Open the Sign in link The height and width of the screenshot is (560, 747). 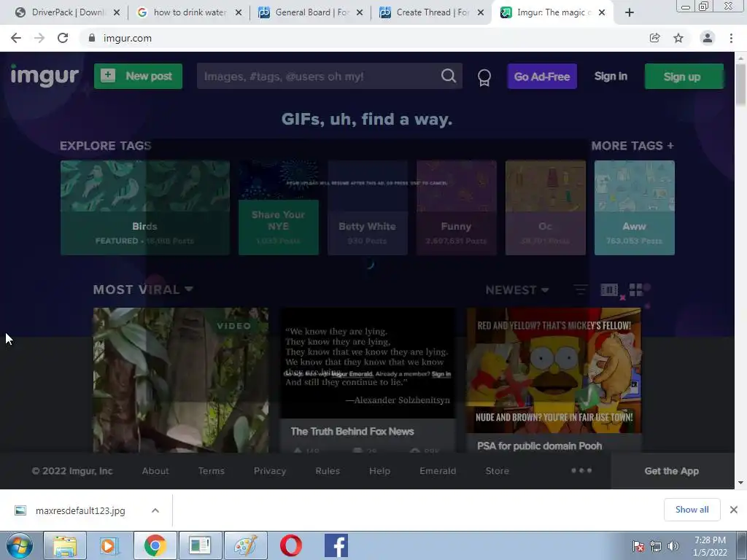tap(611, 76)
